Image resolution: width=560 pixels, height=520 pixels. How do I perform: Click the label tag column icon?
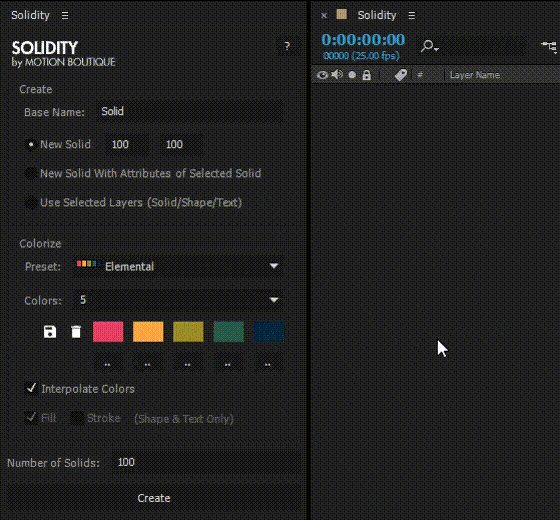(401, 75)
